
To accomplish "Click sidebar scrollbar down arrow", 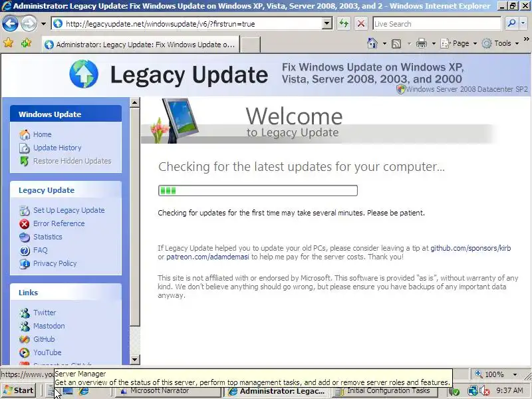I will [x=135, y=359].
